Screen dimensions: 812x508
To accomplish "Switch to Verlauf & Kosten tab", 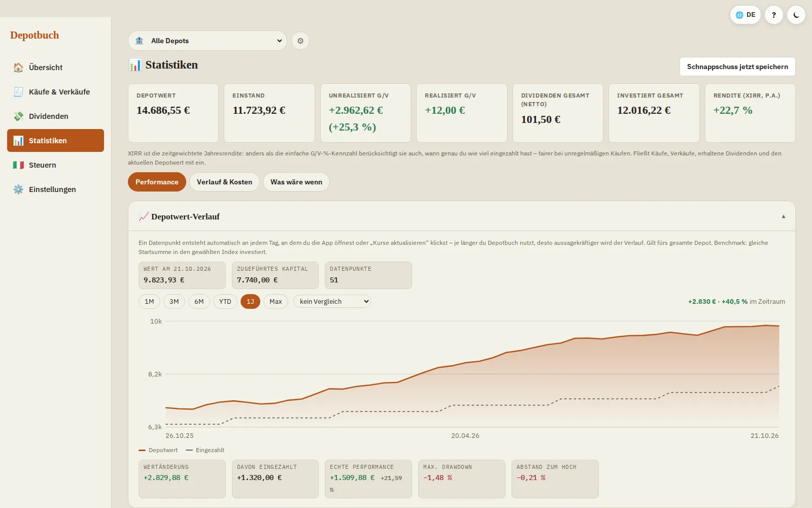I will 224,182.
